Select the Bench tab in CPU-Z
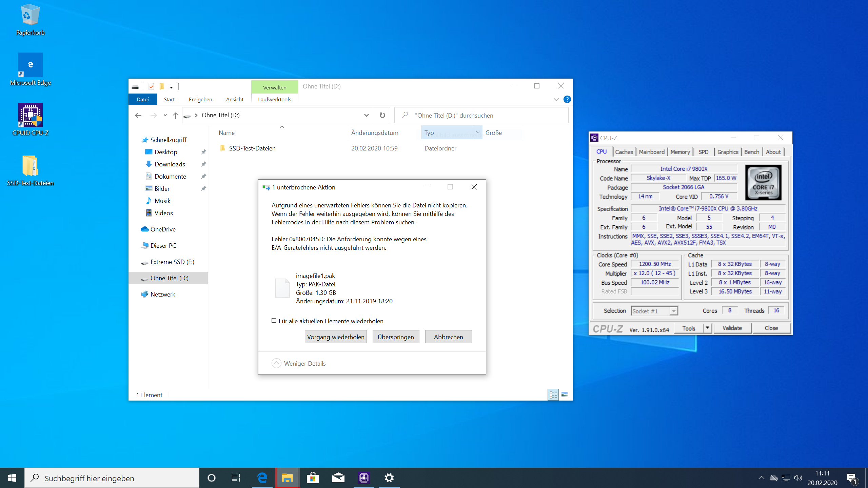The image size is (868, 488). point(750,151)
